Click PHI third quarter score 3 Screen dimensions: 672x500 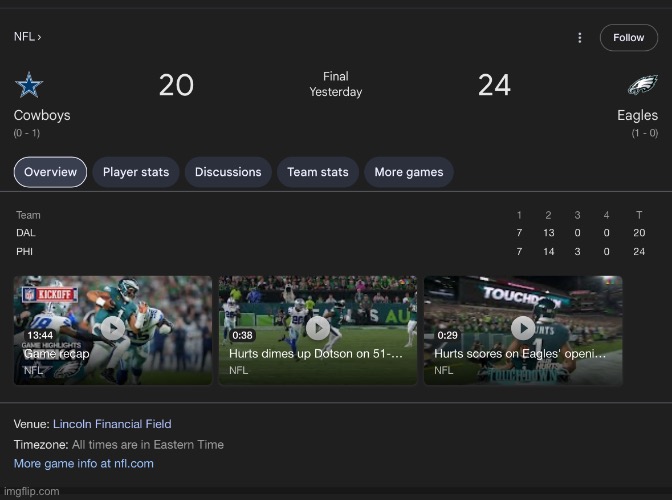coord(577,251)
